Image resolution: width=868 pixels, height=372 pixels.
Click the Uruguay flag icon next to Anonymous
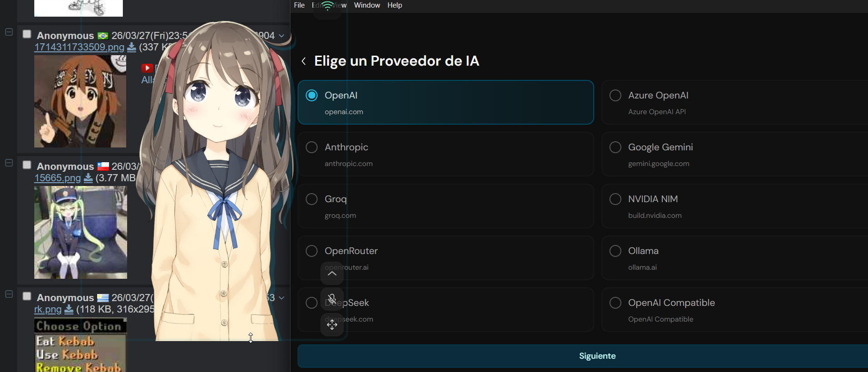[103, 298]
